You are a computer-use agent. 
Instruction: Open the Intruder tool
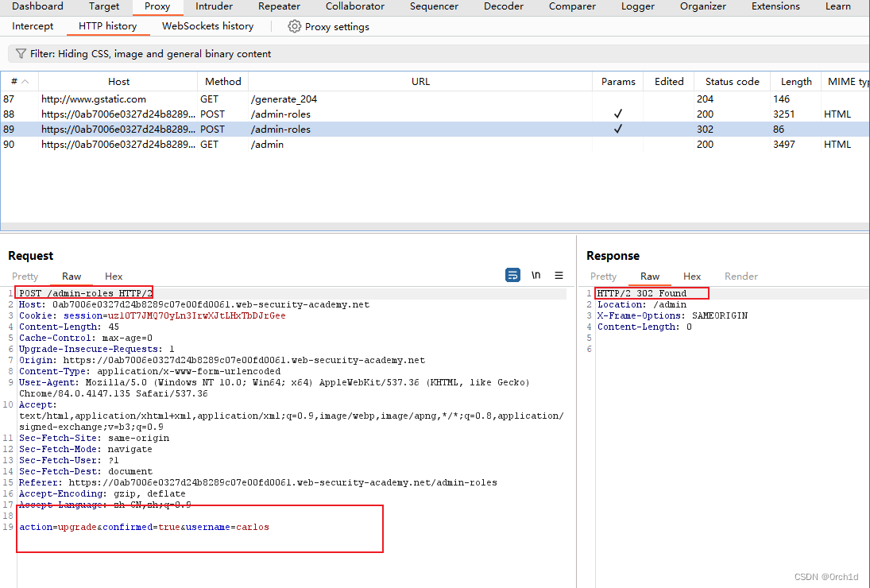pos(213,7)
